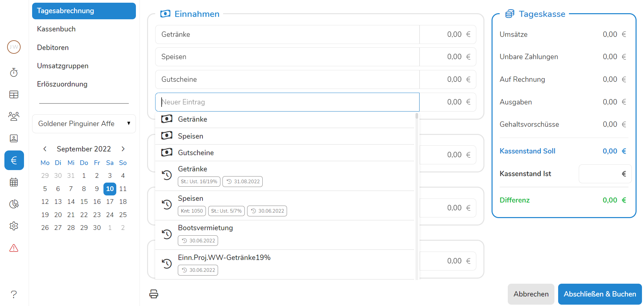
Task: Open the help question mark icon
Action: tap(14, 294)
